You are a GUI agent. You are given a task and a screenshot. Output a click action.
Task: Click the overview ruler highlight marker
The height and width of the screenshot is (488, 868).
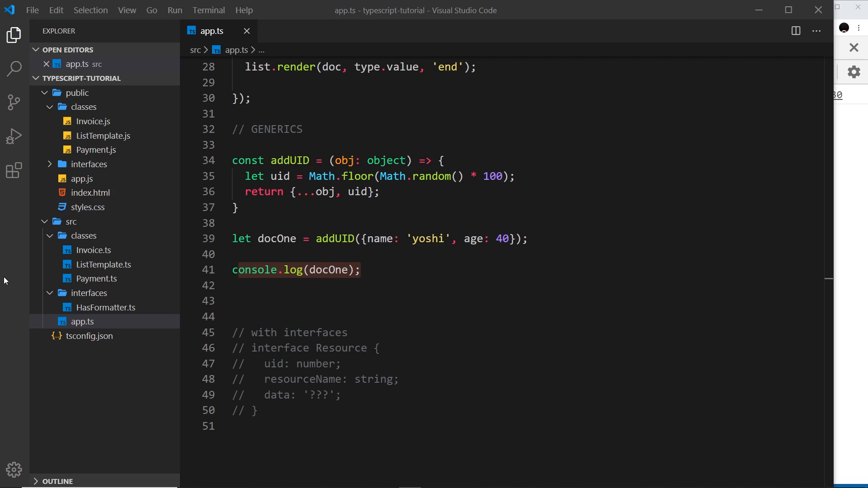tap(829, 279)
